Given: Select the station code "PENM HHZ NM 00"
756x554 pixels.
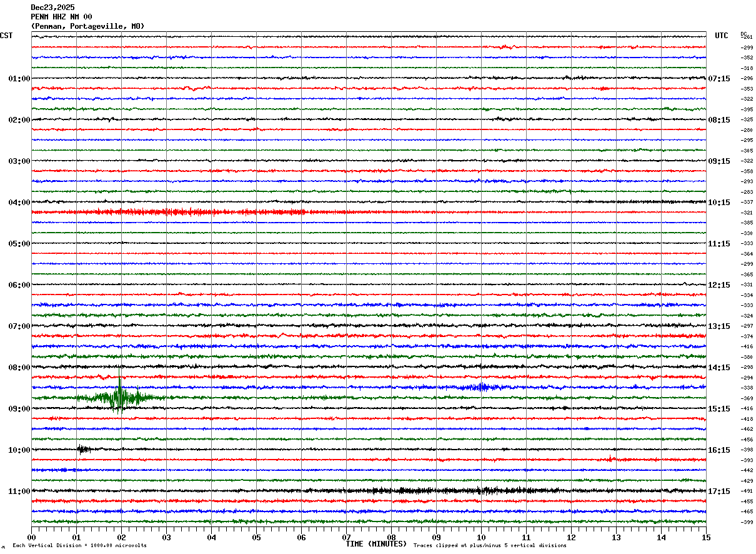Looking at the screenshot, I should pos(61,17).
